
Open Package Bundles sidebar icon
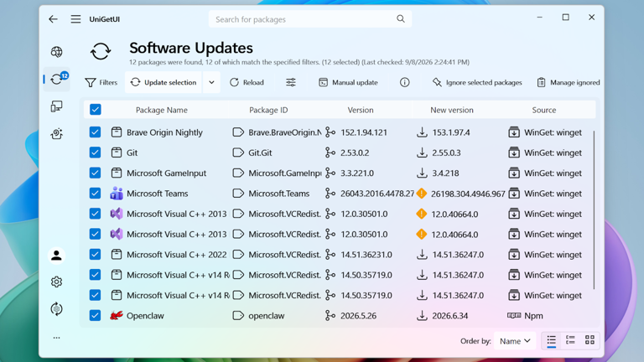click(57, 134)
